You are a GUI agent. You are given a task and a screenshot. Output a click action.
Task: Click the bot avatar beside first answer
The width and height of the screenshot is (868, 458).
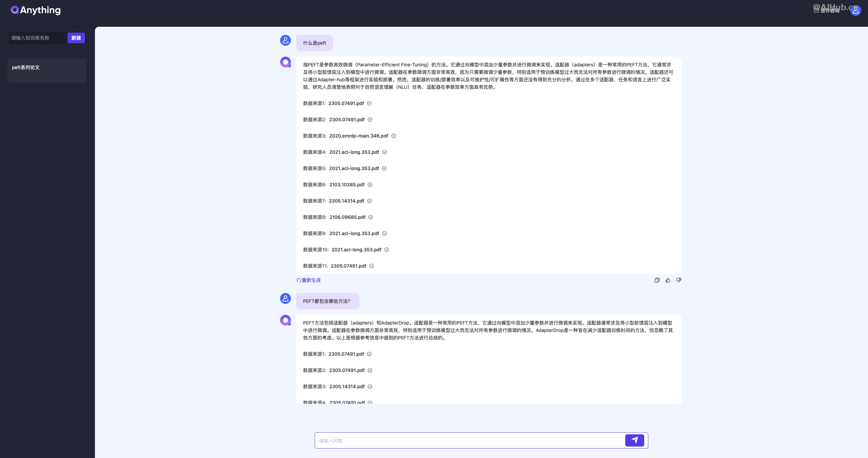(285, 62)
